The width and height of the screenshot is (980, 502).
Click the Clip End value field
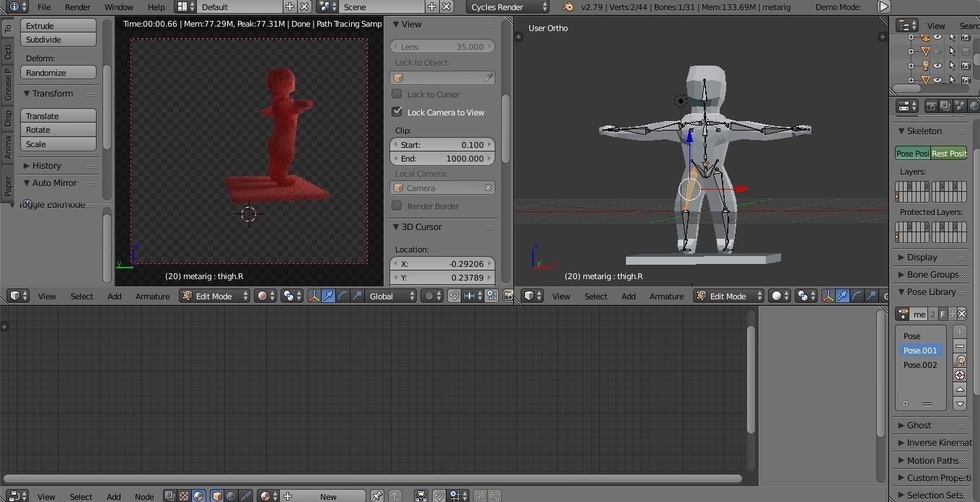[442, 159]
